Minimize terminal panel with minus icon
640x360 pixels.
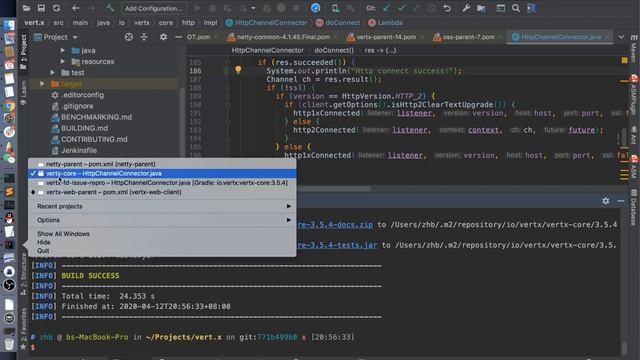click(621, 201)
